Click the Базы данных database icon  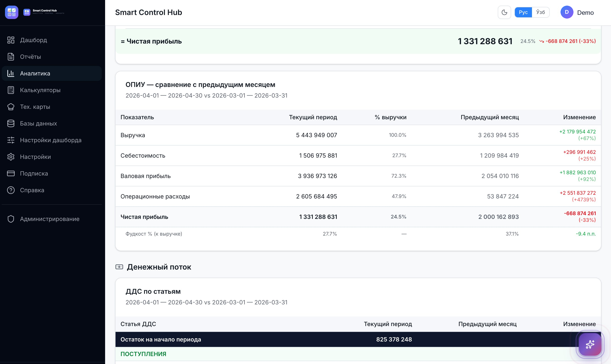click(x=11, y=123)
